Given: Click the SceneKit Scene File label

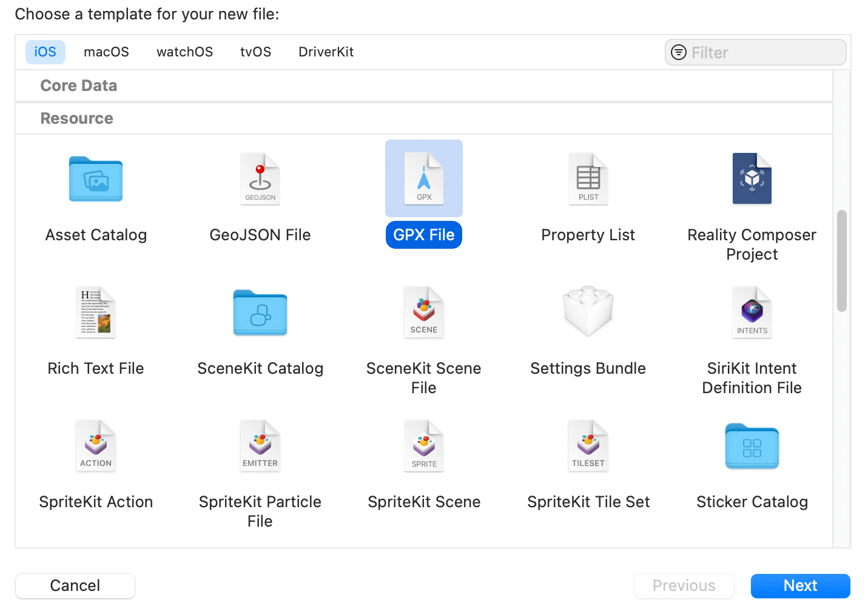Looking at the screenshot, I should click(424, 378).
